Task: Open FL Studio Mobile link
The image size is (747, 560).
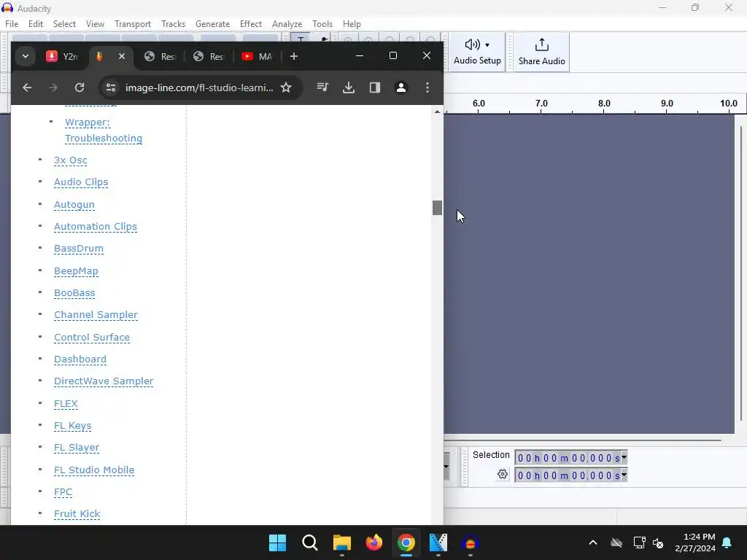Action: pyautogui.click(x=94, y=470)
